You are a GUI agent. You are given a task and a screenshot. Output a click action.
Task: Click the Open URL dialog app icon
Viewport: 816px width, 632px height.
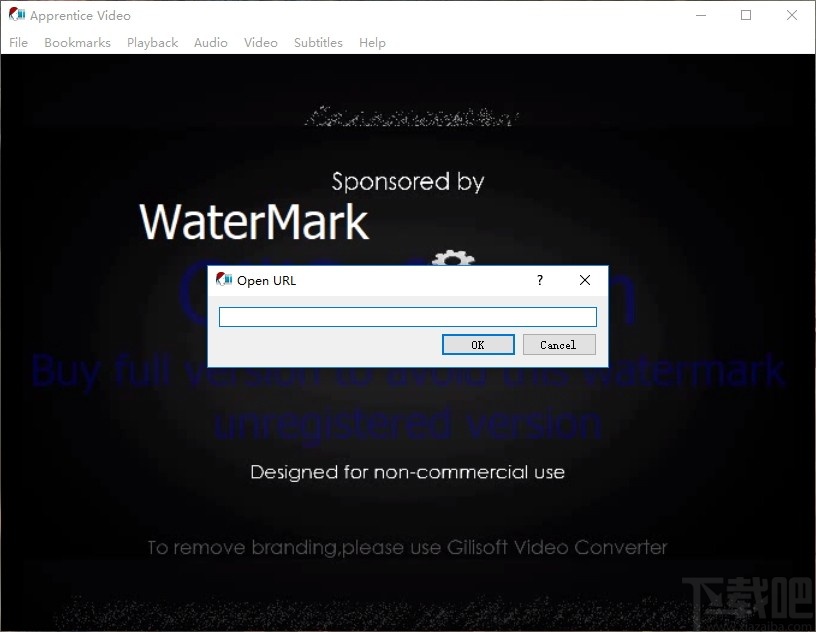click(x=224, y=280)
